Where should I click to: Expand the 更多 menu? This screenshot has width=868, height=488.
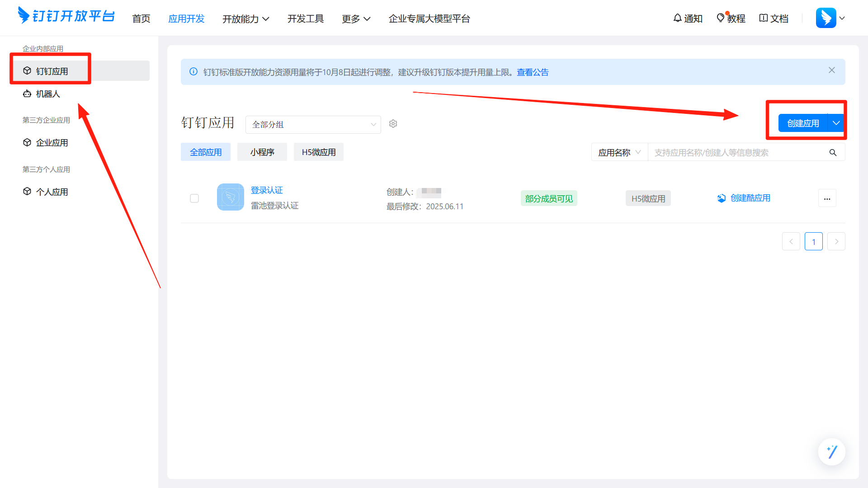[x=356, y=19]
